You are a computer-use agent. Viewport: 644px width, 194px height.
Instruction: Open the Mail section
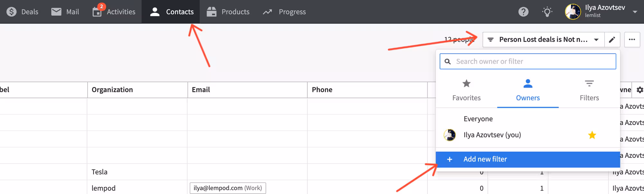65,12
